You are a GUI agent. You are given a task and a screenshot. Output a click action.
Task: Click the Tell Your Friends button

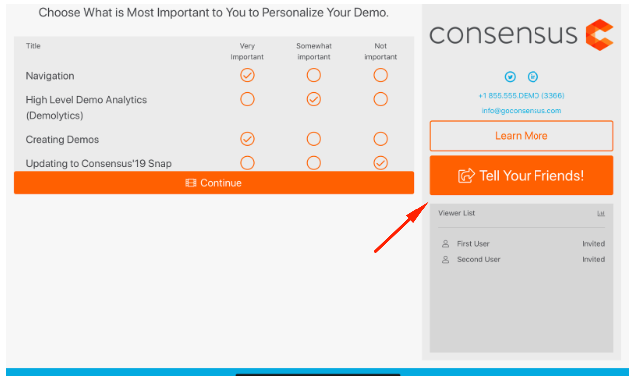521,176
